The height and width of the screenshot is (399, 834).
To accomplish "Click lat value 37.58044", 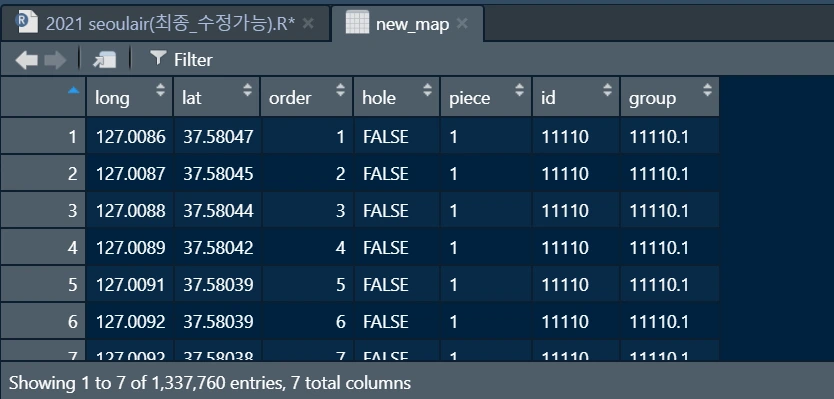I will [x=218, y=211].
